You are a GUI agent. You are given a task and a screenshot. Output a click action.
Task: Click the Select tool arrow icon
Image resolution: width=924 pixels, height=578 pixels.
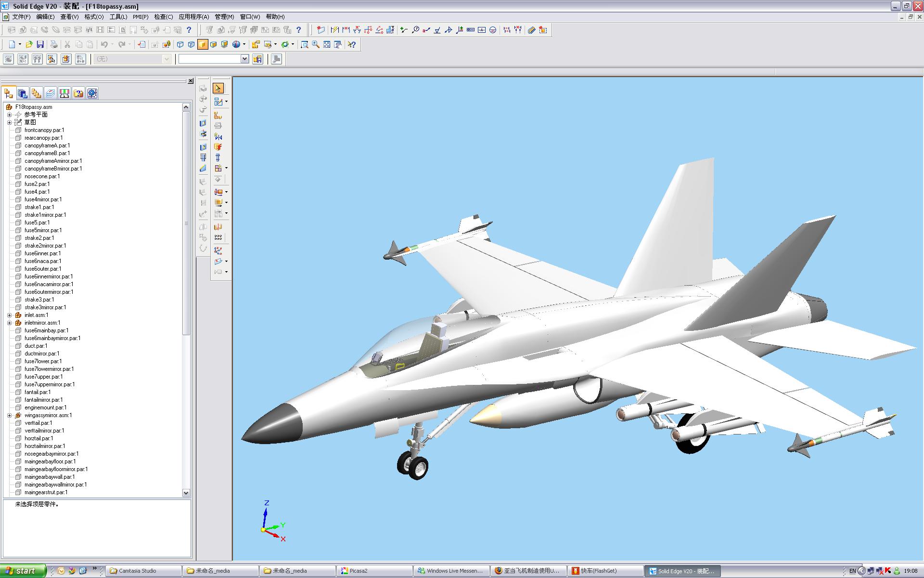point(218,89)
